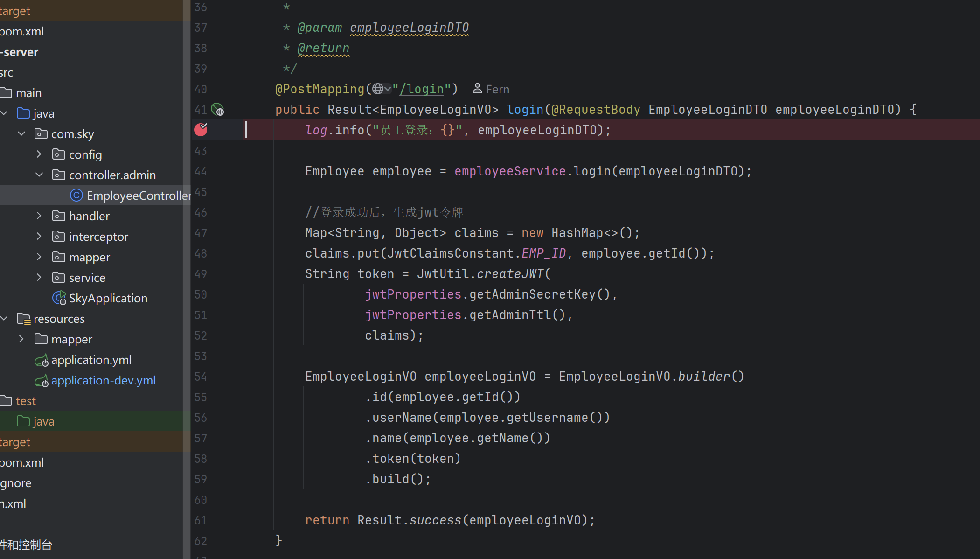The image size is (980, 559).
Task: Select the mapper folder under resources
Action: coord(71,339)
